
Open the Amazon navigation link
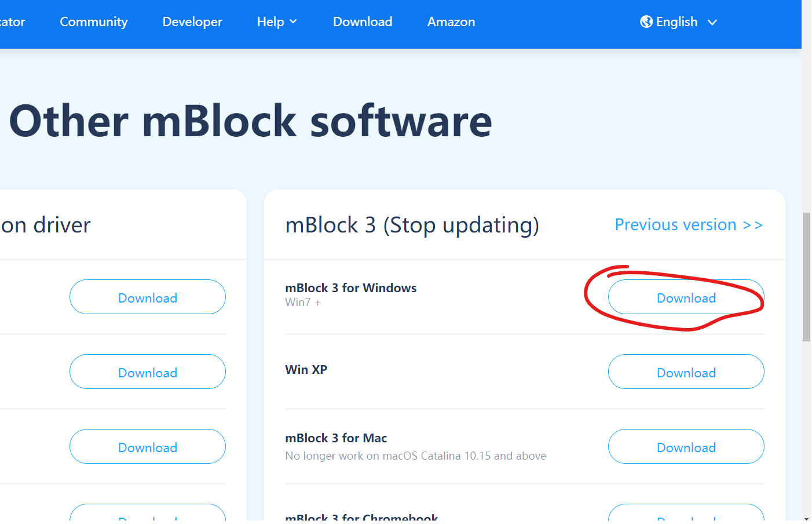point(451,22)
